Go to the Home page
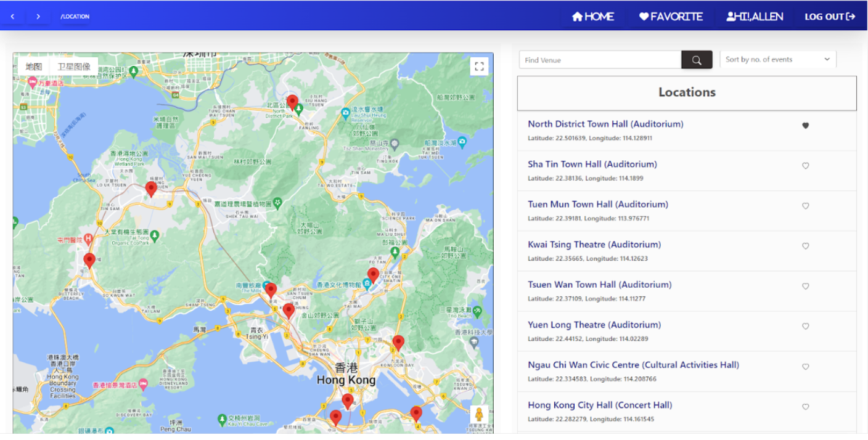 pos(593,17)
